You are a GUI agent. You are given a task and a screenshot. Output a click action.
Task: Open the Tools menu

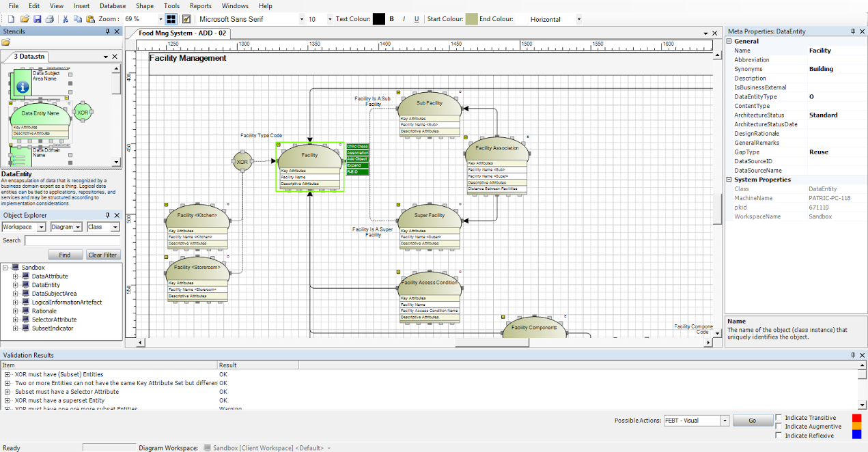172,5
